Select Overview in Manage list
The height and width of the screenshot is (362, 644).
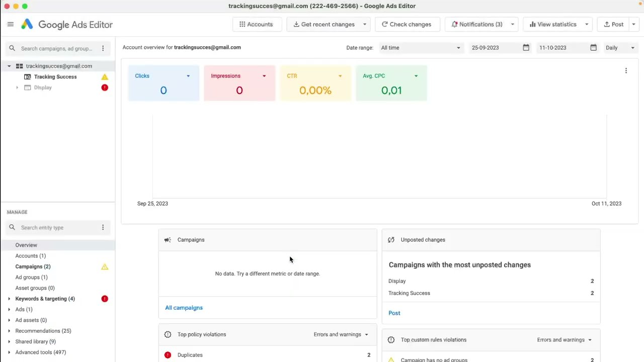pyautogui.click(x=57, y=245)
